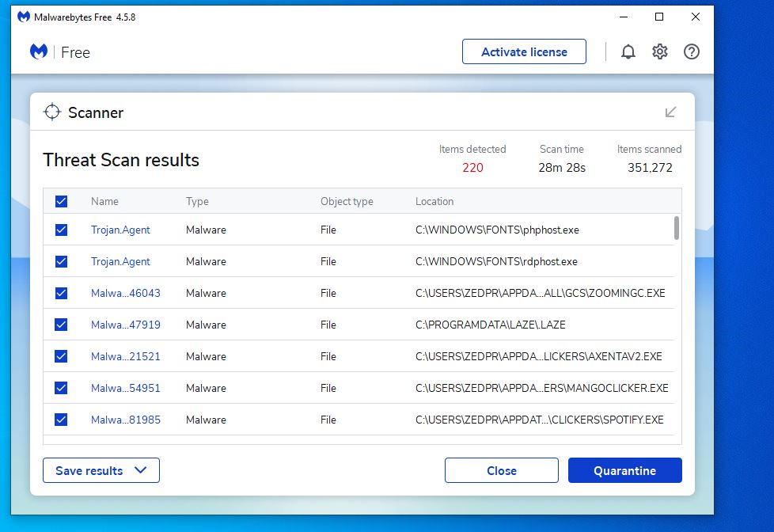Image resolution: width=774 pixels, height=532 pixels.
Task: Minimize the Malwarebytes window
Action: [624, 17]
